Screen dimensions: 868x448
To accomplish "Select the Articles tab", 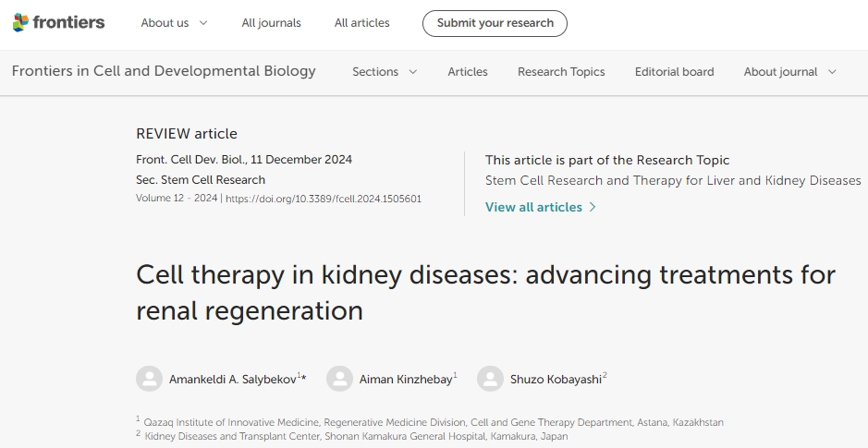I will (468, 72).
